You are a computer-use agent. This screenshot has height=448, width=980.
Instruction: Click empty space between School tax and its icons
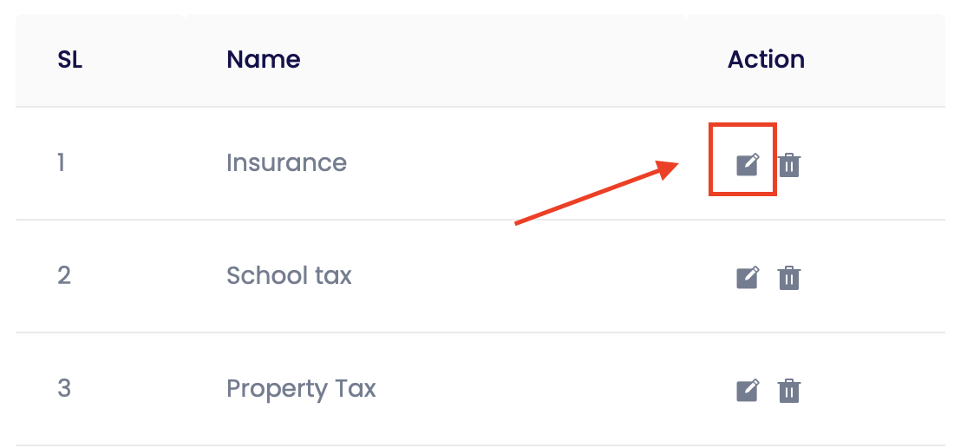544,276
